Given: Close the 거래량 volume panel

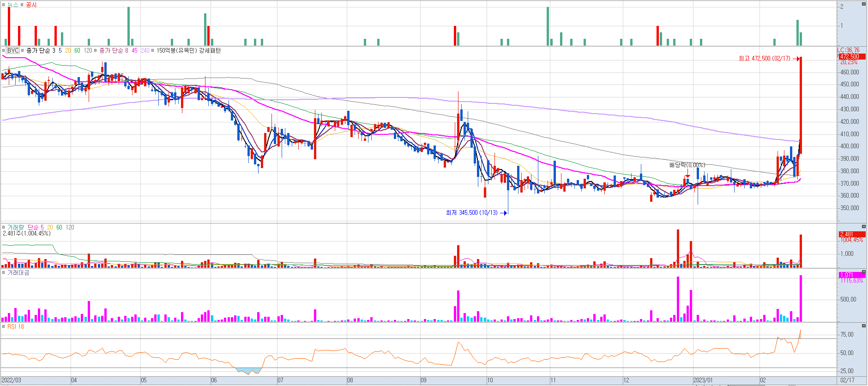Looking at the screenshot, I should coord(864,227).
